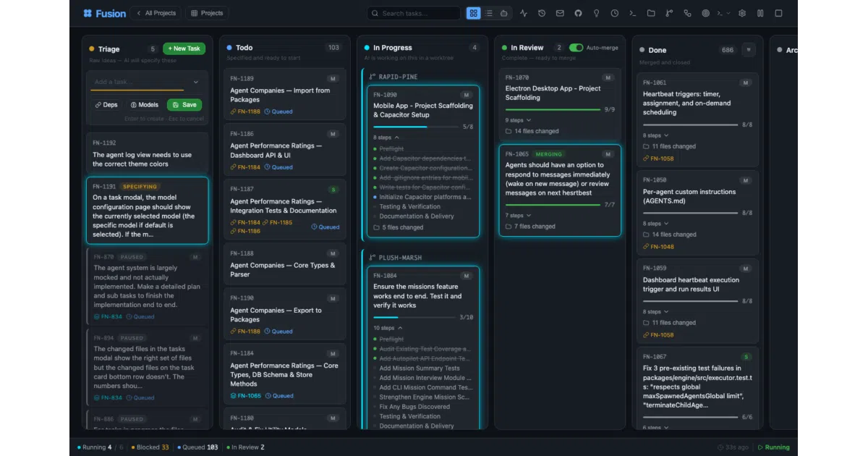Switch to list view layout

[489, 13]
